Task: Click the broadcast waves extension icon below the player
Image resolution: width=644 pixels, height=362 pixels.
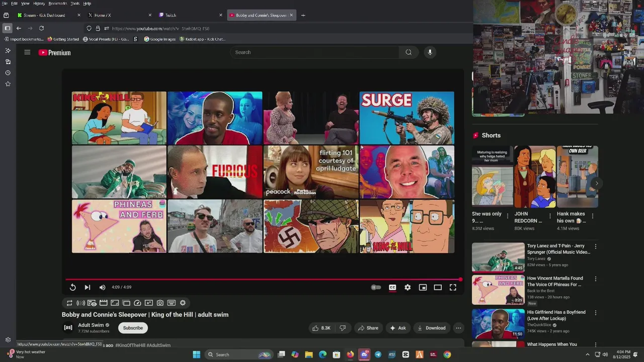Action: coord(80,303)
